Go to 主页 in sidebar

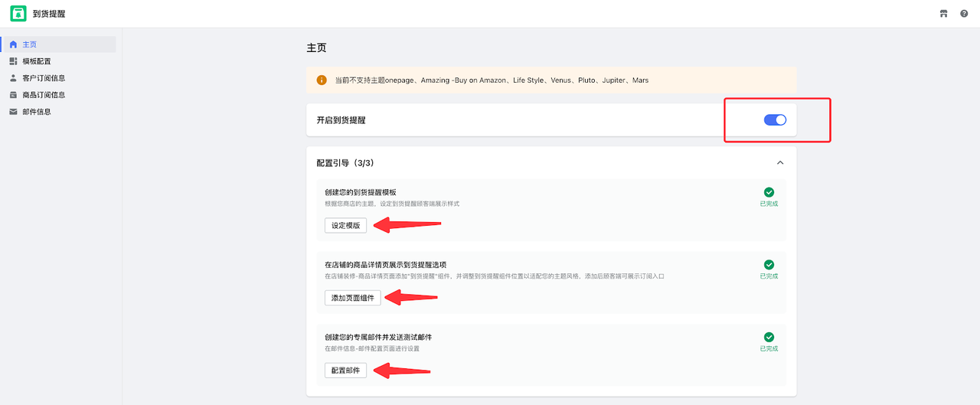click(59, 44)
